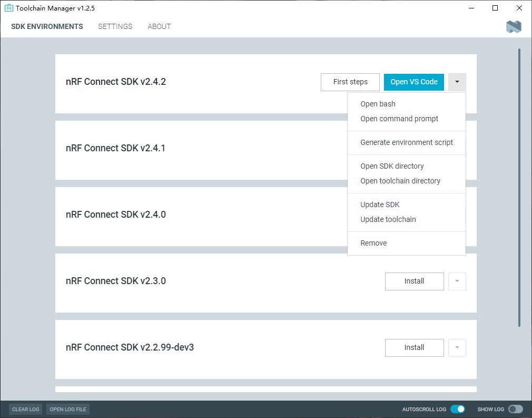Choose Open SDK directory
532x418 pixels.
(x=407, y=167)
